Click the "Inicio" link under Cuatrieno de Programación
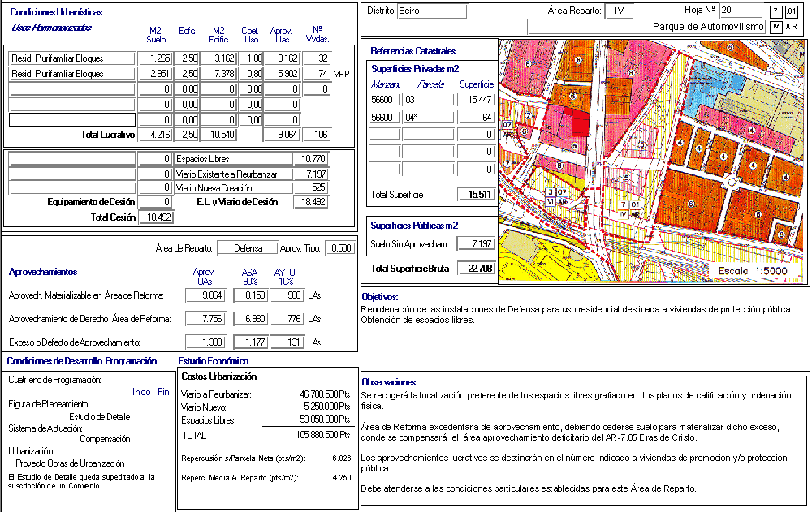This screenshot has height=512, width=812. click(141, 392)
